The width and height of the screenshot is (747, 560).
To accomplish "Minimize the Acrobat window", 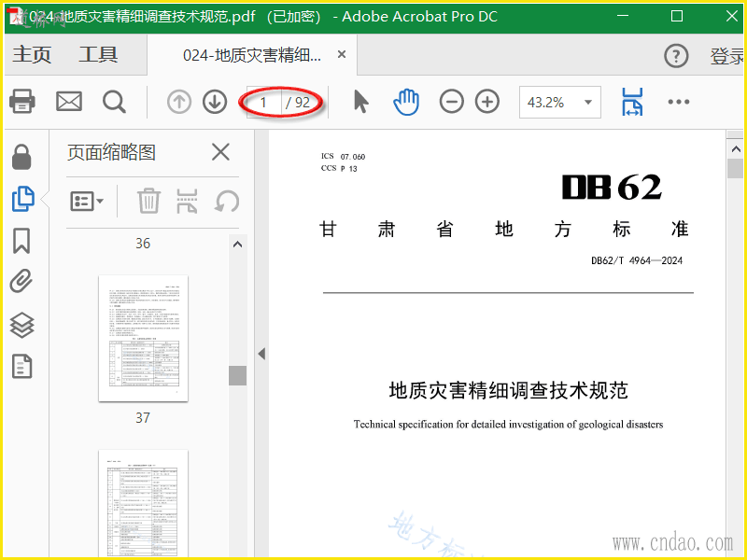I will (x=622, y=16).
